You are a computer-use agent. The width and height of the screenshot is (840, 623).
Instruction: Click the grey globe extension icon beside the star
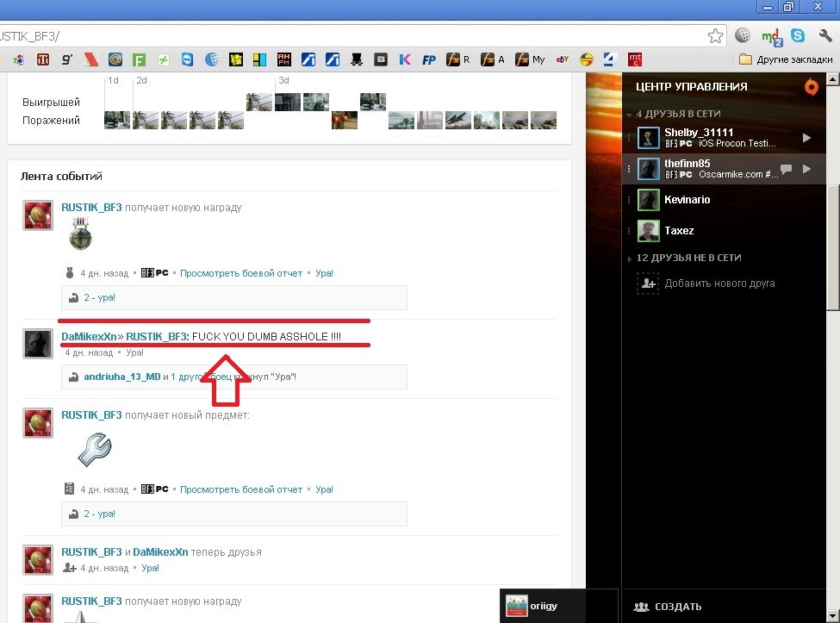coord(742,35)
